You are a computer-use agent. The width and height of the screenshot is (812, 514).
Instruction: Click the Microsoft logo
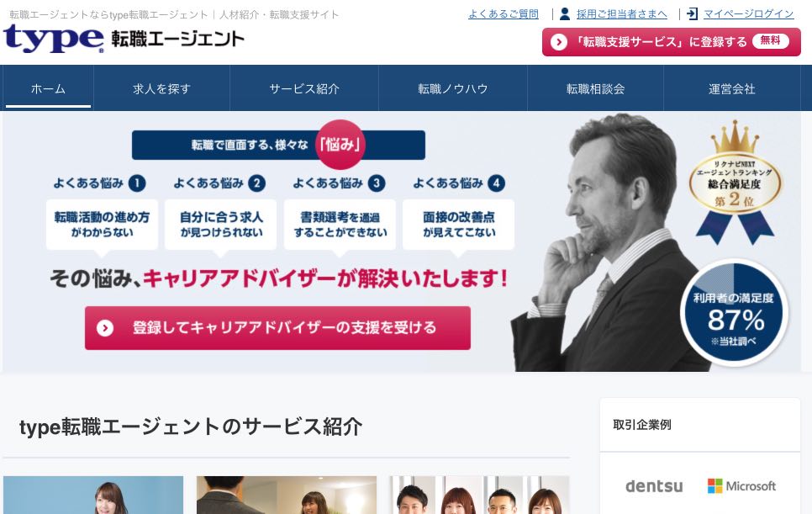point(741,486)
